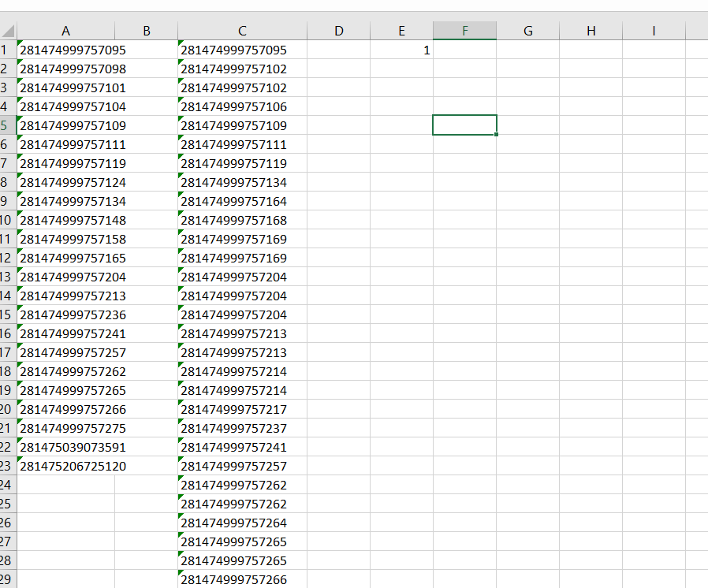
Task: Select column C header
Action: [x=243, y=31]
